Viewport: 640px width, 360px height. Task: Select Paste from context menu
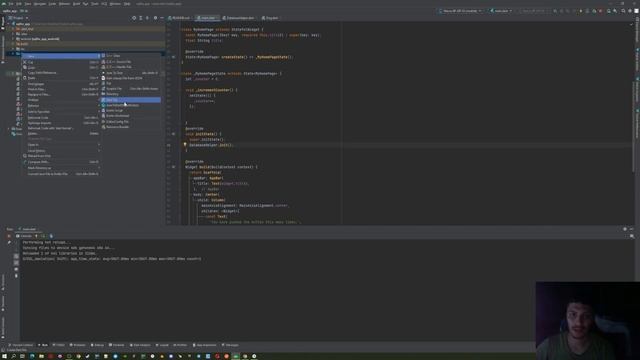61,78
